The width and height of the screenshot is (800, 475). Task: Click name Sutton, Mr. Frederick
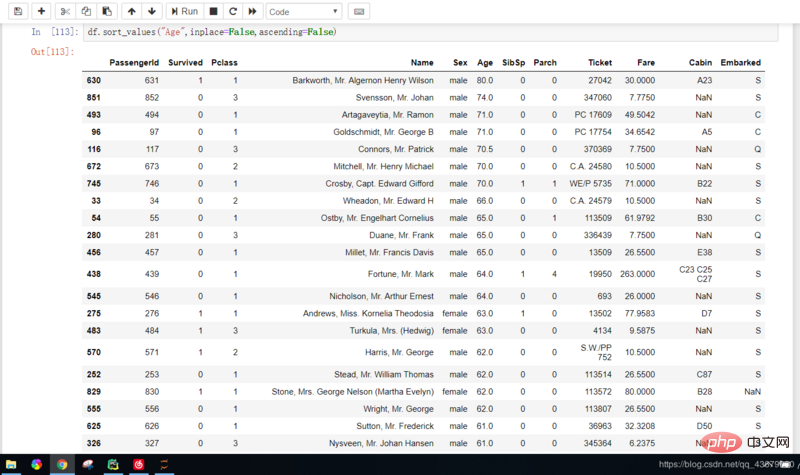(395, 426)
